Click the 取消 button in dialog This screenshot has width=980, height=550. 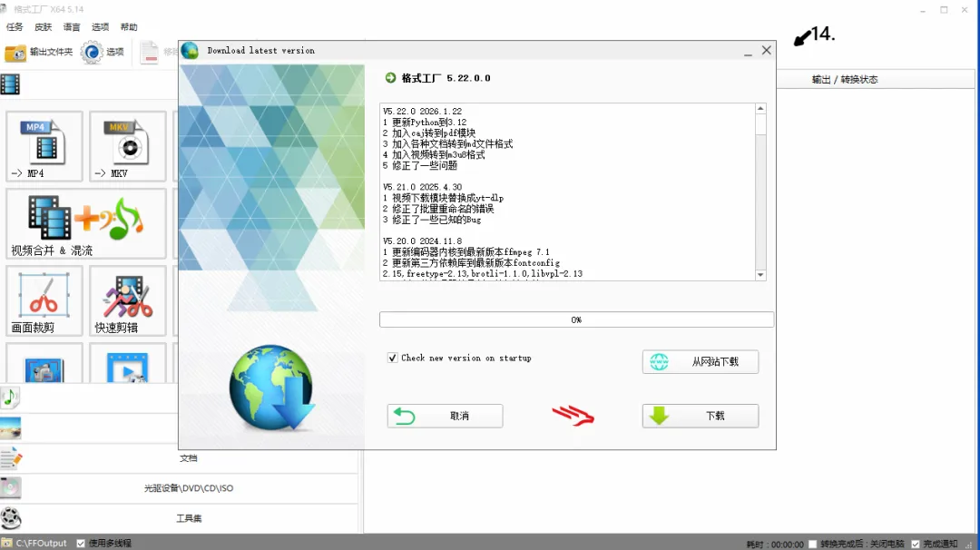pos(445,417)
